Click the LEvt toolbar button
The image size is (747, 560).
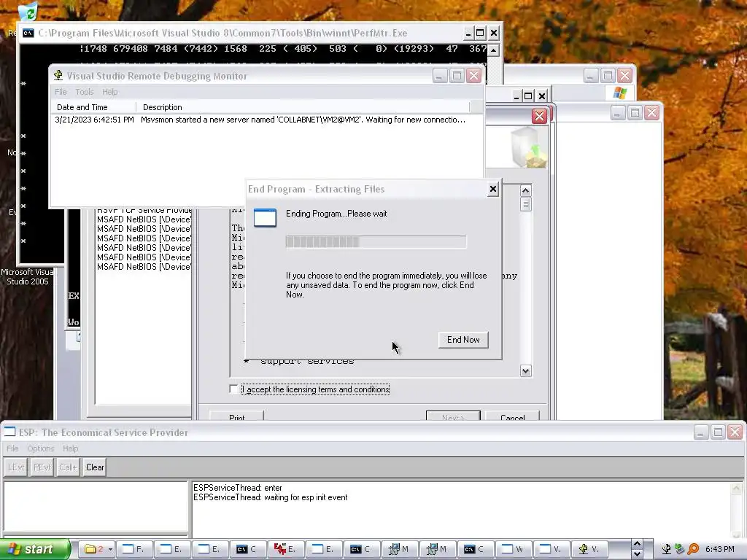16,467
